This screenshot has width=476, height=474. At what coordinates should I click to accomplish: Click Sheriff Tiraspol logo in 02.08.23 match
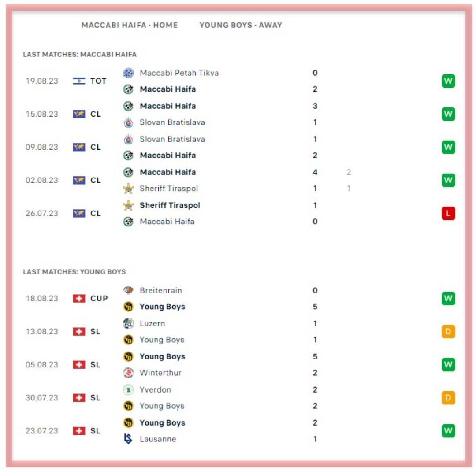pyautogui.click(x=128, y=189)
